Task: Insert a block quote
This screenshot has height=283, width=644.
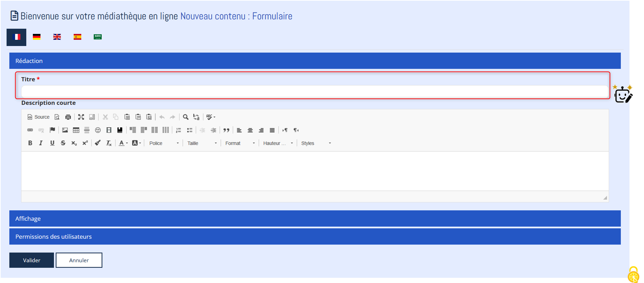Action: (x=226, y=130)
